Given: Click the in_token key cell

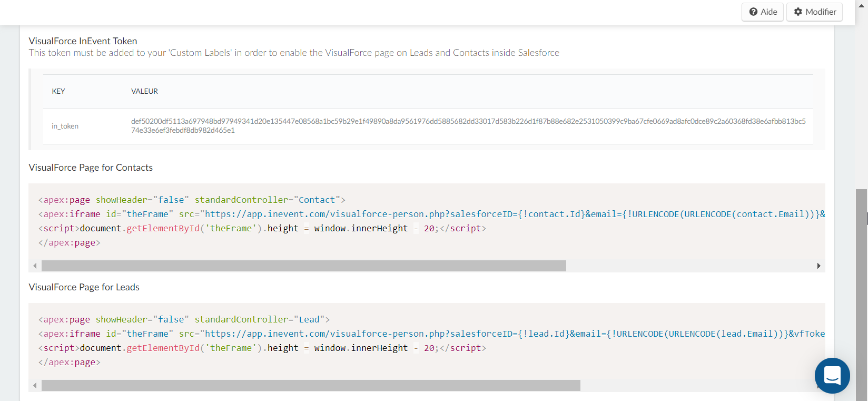Looking at the screenshot, I should tap(65, 126).
